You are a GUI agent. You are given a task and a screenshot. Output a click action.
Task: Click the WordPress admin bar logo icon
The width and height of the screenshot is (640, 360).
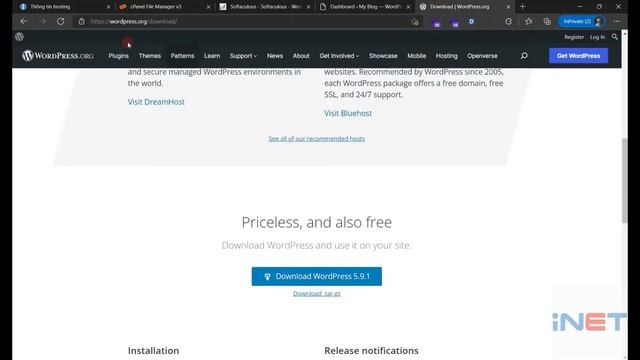(x=19, y=37)
